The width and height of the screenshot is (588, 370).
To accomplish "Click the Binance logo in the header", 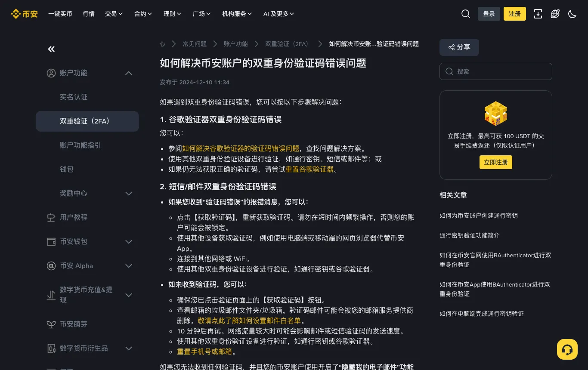I will [24, 14].
